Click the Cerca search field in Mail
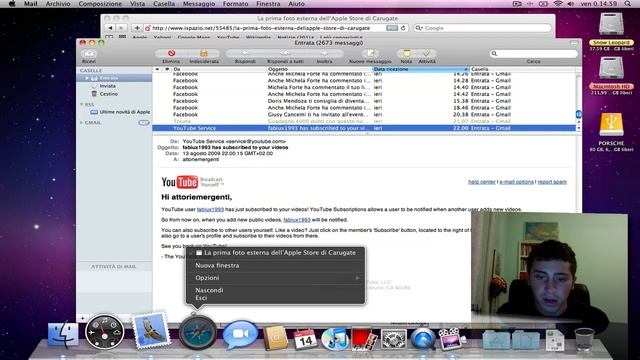640x360 pixels. tap(533, 53)
